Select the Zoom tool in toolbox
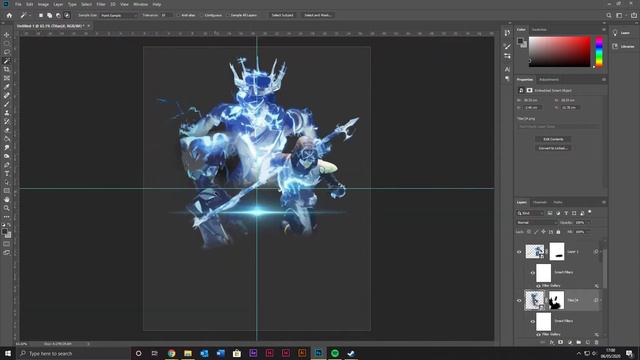Viewport: 640px width, 360px height. click(7, 208)
